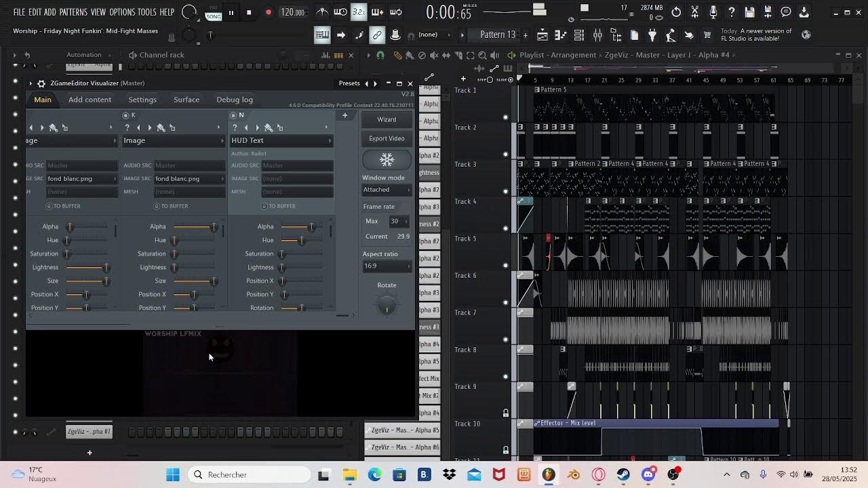Click the Wizard button
Image resolution: width=868 pixels, height=488 pixels.
tap(387, 119)
